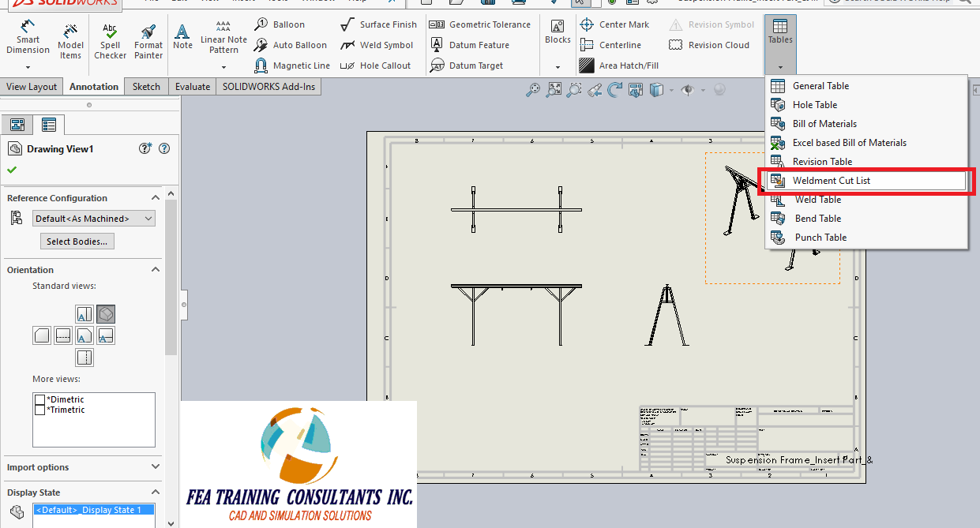Click the Select Bodies button
Viewport: 980px width, 528px height.
(77, 241)
